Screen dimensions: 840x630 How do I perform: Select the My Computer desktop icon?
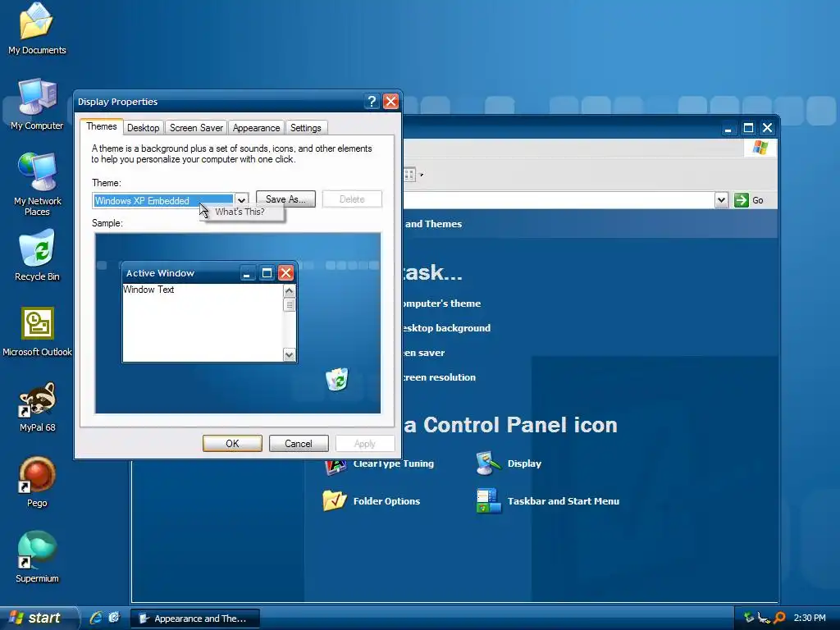tap(36, 97)
